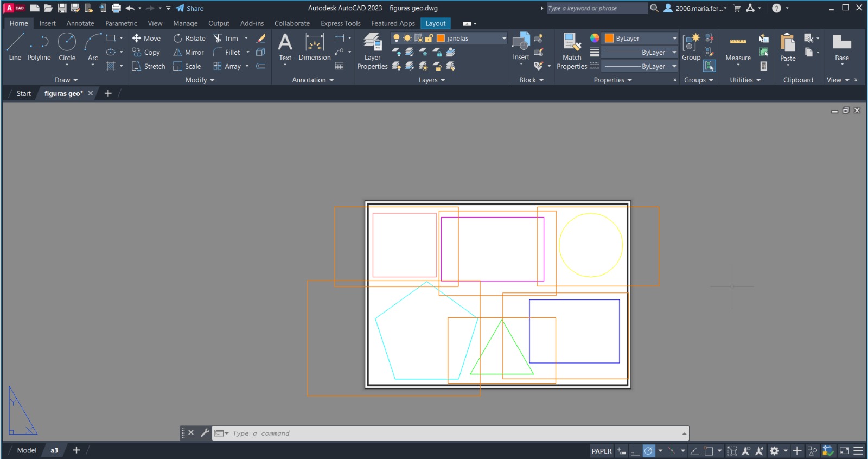868x459 pixels.
Task: Toggle PAPER space in status bar
Action: (x=601, y=451)
